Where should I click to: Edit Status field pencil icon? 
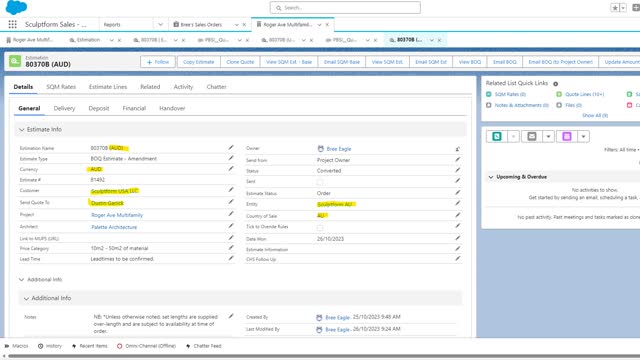pyautogui.click(x=458, y=170)
